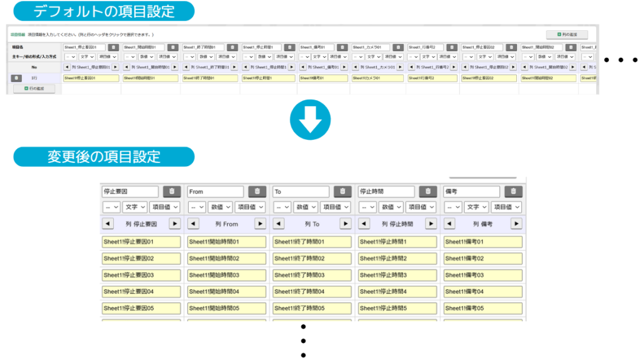Shift 列 備考 column left with arrow
644x360 pixels.
[450, 223]
